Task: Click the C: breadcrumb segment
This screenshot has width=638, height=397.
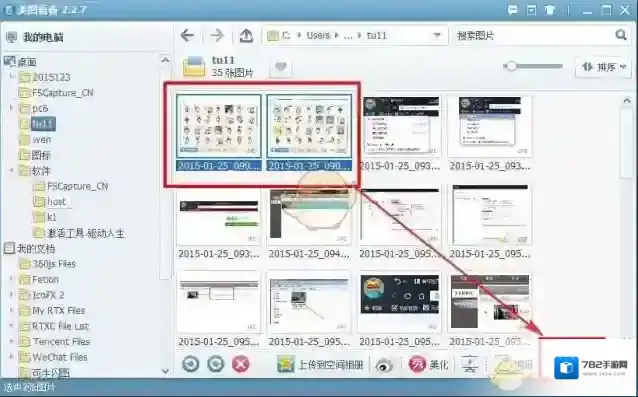Action: [286, 35]
